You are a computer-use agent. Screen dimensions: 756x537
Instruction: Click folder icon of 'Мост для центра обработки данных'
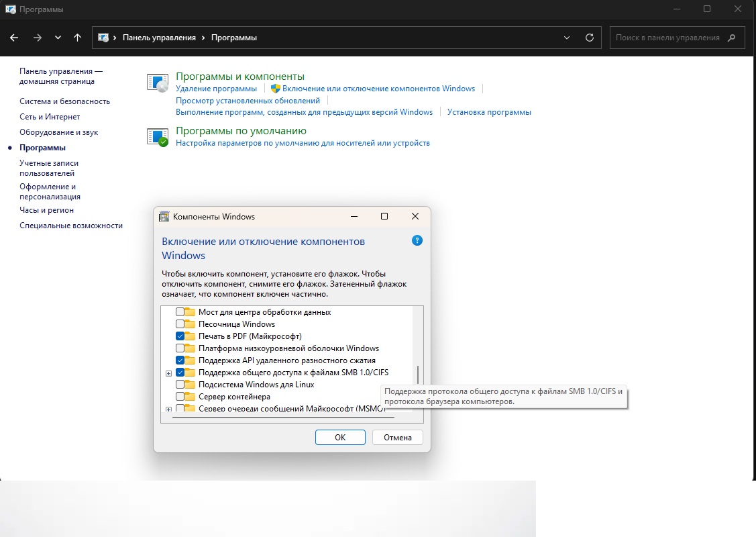(x=190, y=312)
